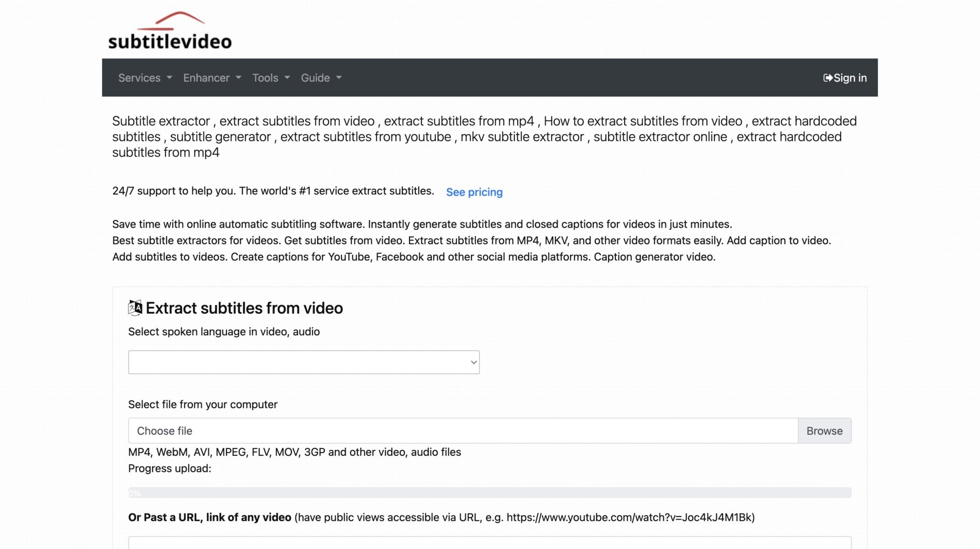The image size is (980, 549).
Task: Open the spoken language selector
Action: click(x=304, y=362)
